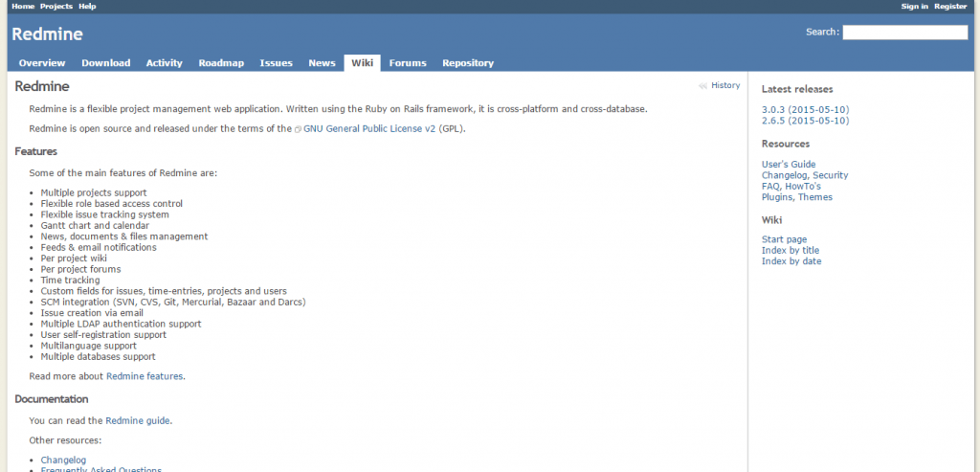Open the Projects top menu link

pos(56,7)
